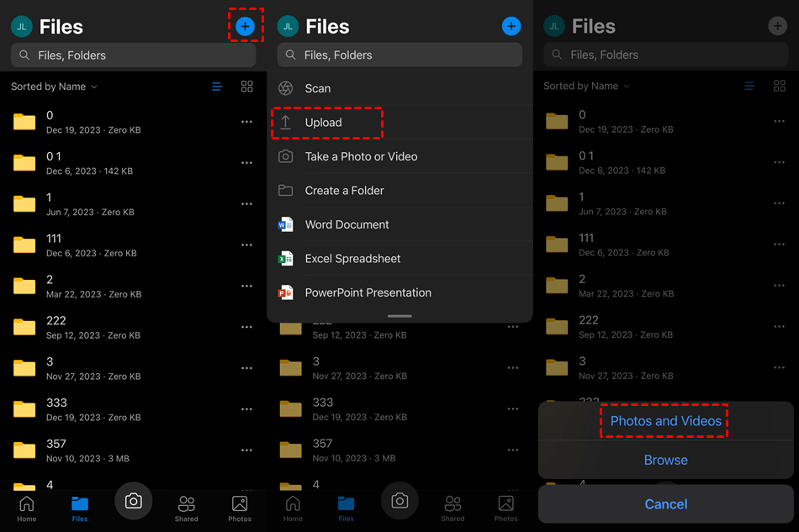Screen dimensions: 799x532
Task: Open Shared tab in middle screen
Action: [452, 508]
